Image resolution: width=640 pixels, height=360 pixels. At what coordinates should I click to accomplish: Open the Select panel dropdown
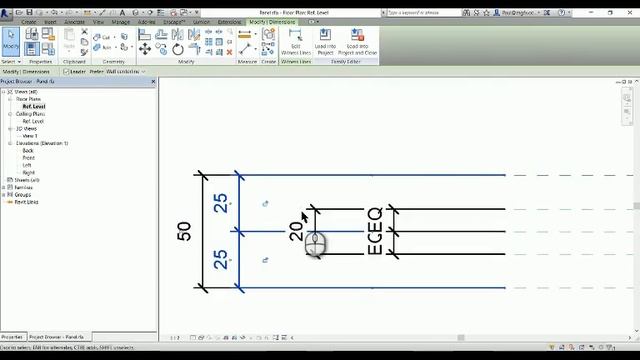[x=11, y=62]
